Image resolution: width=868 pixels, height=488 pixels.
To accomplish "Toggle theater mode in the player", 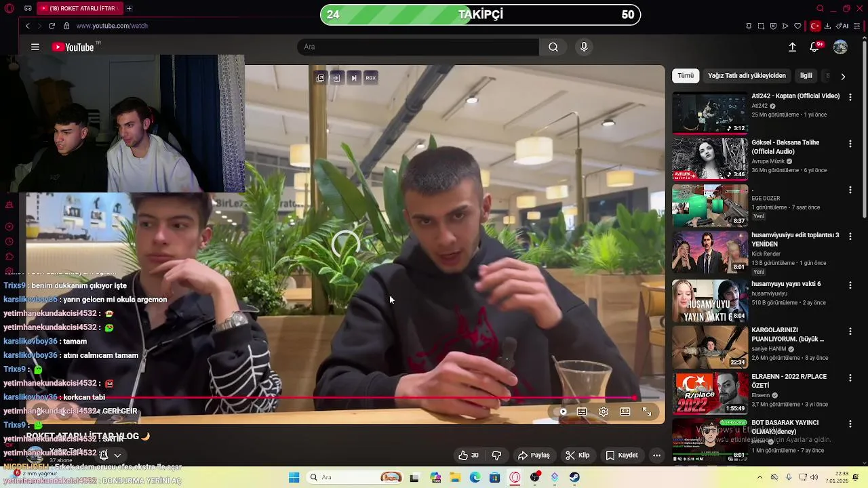I will (x=625, y=411).
